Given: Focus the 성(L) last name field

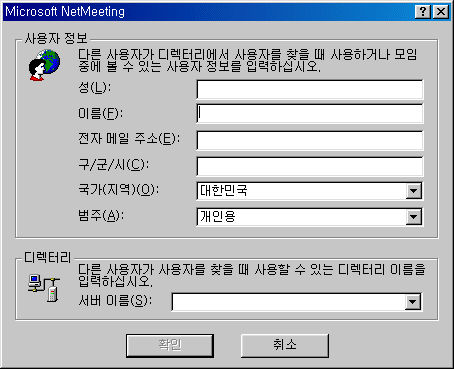Looking at the screenshot, I should pyautogui.click(x=310, y=89).
